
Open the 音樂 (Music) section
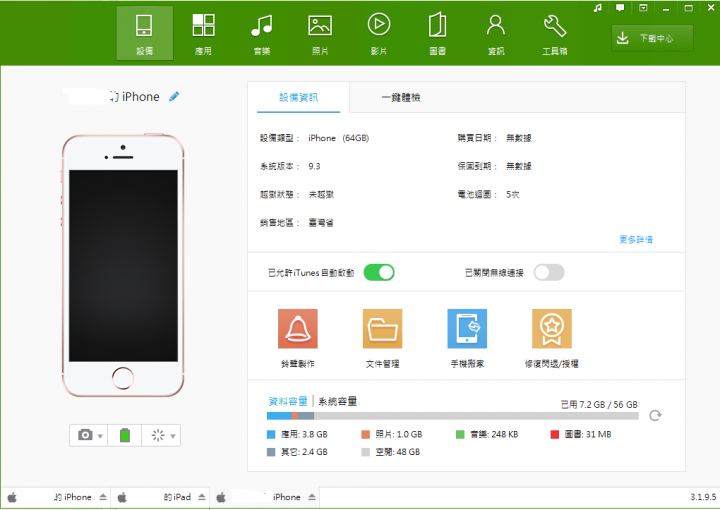(x=262, y=33)
